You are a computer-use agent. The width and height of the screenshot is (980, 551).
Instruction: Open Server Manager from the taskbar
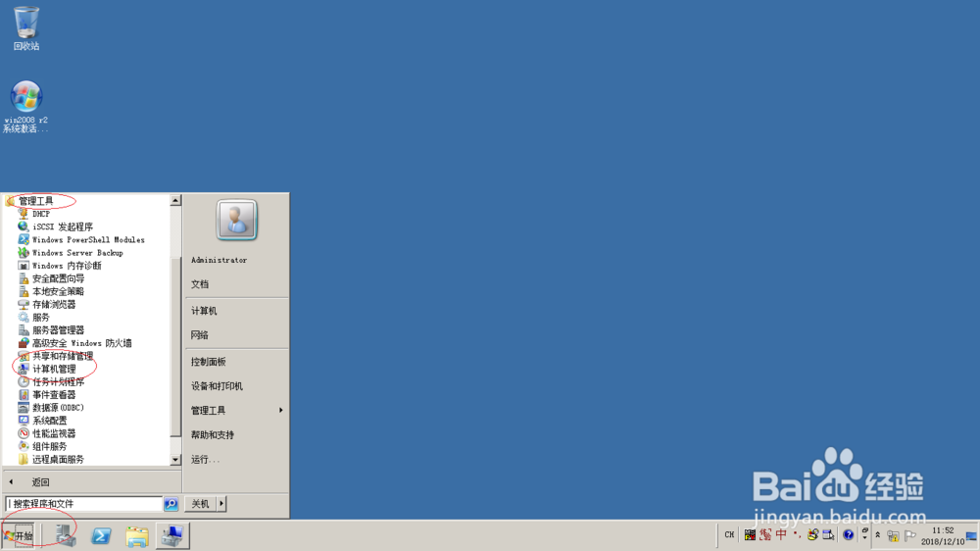65,536
